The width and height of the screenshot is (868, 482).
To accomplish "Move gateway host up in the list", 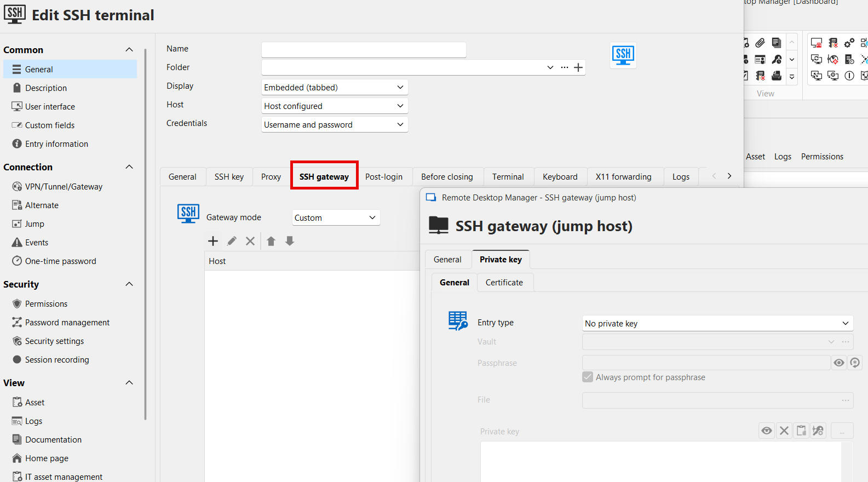I will click(271, 241).
